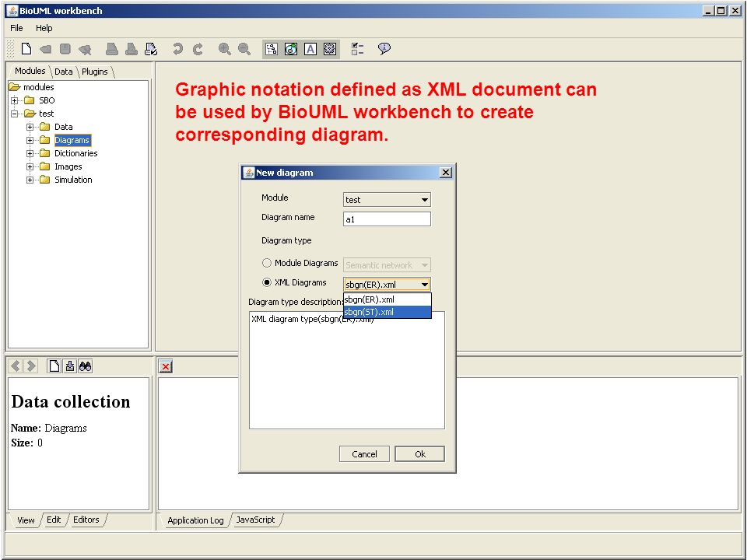747x560 pixels.
Task: Click the second greyed-out printer-shaped toolbar icon
Action: [x=132, y=48]
